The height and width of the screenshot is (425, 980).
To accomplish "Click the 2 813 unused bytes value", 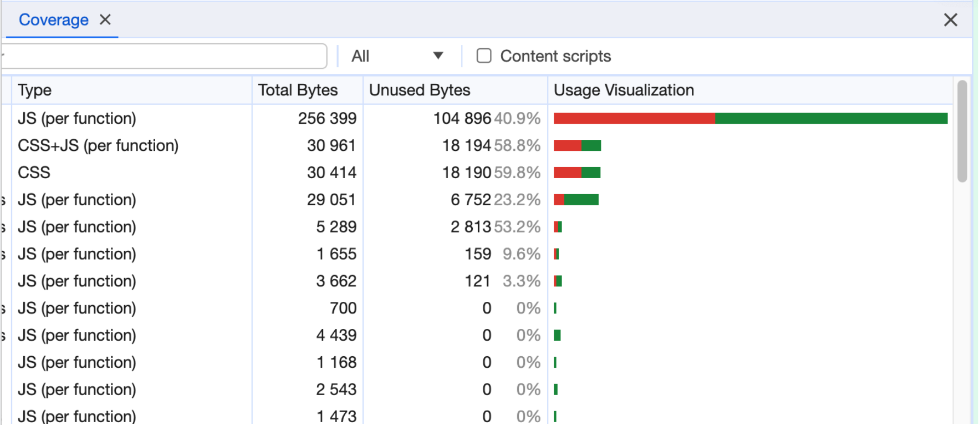I will coord(471,227).
